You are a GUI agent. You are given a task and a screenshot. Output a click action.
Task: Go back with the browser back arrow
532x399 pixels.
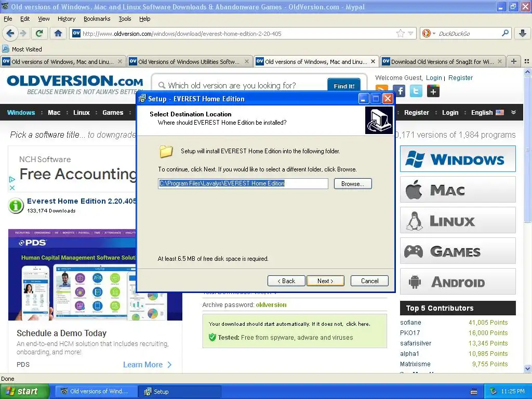click(x=10, y=33)
